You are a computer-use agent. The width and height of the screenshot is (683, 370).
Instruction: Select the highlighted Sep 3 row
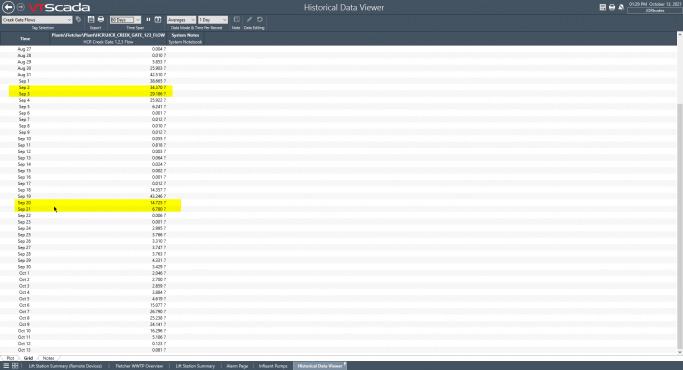pyautogui.click(x=91, y=94)
